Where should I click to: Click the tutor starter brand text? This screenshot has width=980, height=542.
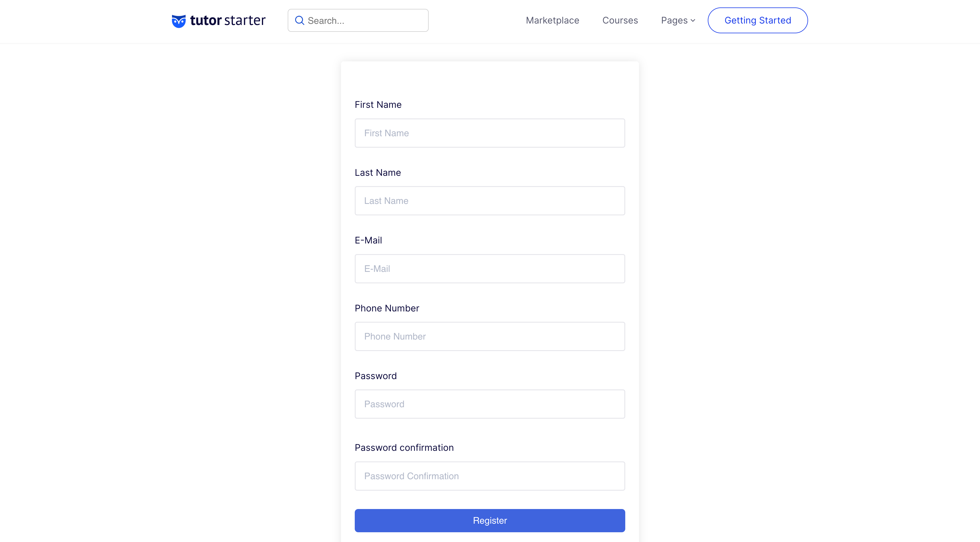(228, 20)
